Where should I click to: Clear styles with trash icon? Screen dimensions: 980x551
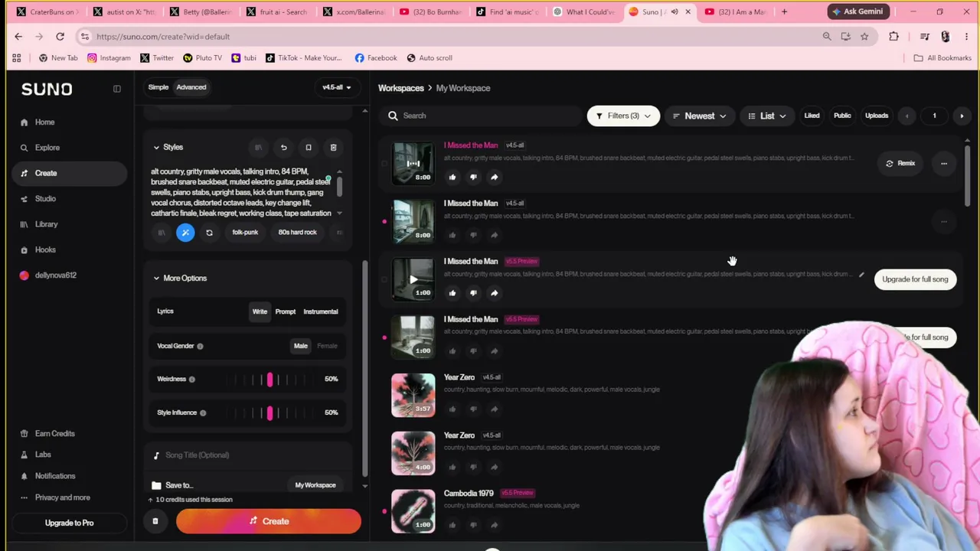point(333,148)
